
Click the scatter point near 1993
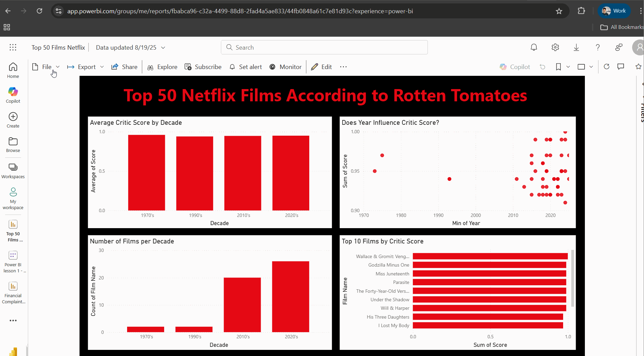click(449, 179)
